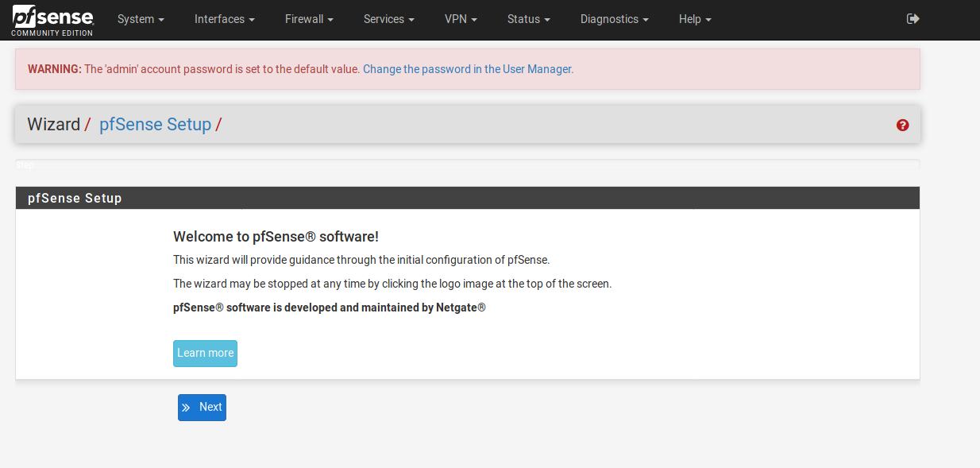Open the VPN dropdown menu
Viewport: 980px width, 468px height.
(x=461, y=19)
